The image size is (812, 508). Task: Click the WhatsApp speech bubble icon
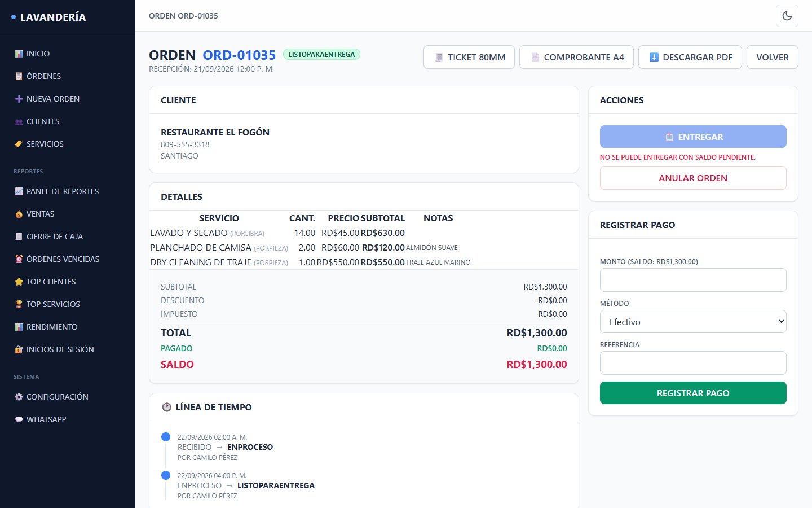click(x=19, y=419)
